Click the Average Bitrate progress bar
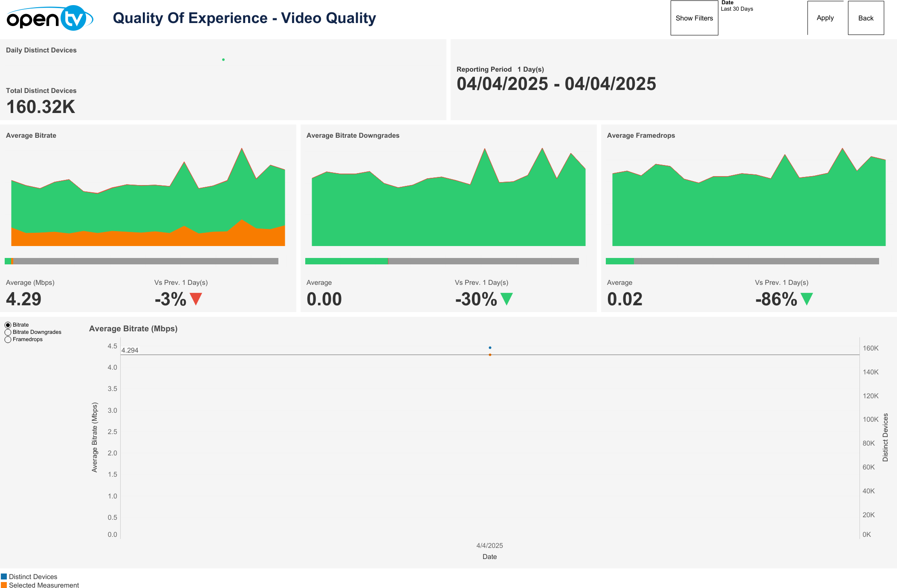Screen dimensions: 897x588 [x=142, y=261]
